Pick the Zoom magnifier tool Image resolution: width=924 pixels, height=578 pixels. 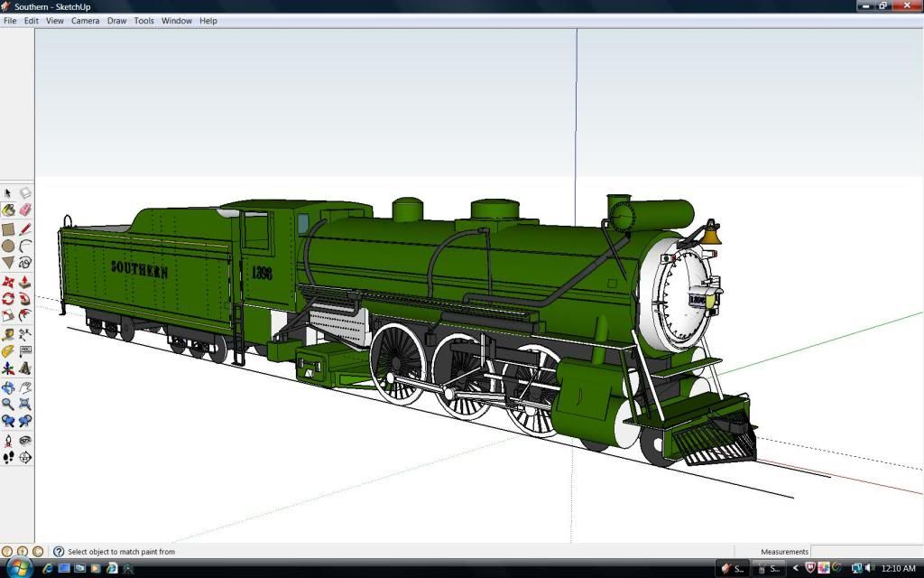tap(7, 404)
